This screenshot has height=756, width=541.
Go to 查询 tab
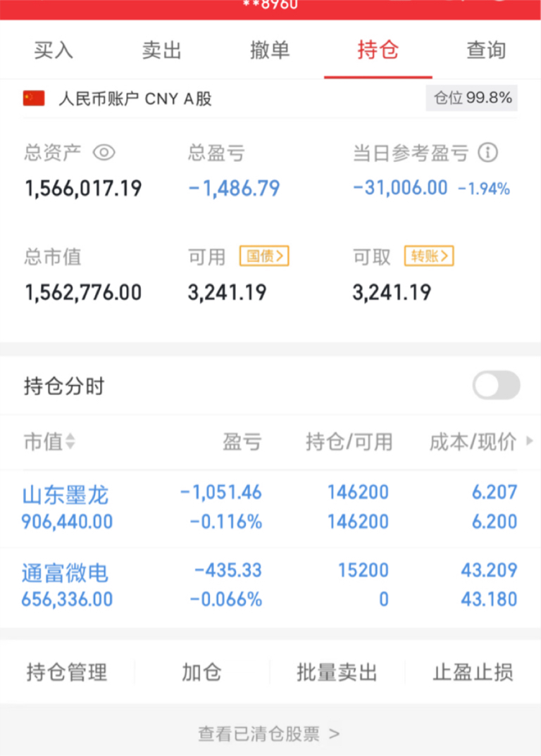coord(486,51)
